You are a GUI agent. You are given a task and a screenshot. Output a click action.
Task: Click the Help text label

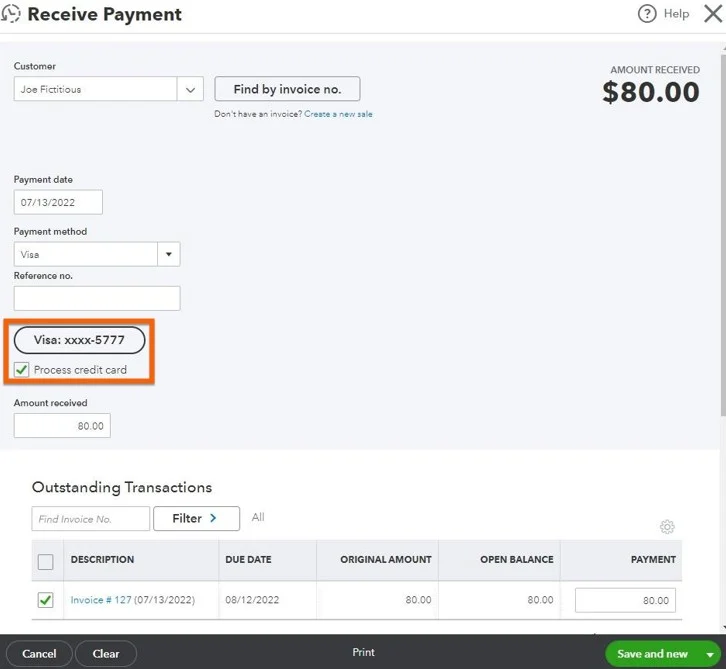coord(676,14)
